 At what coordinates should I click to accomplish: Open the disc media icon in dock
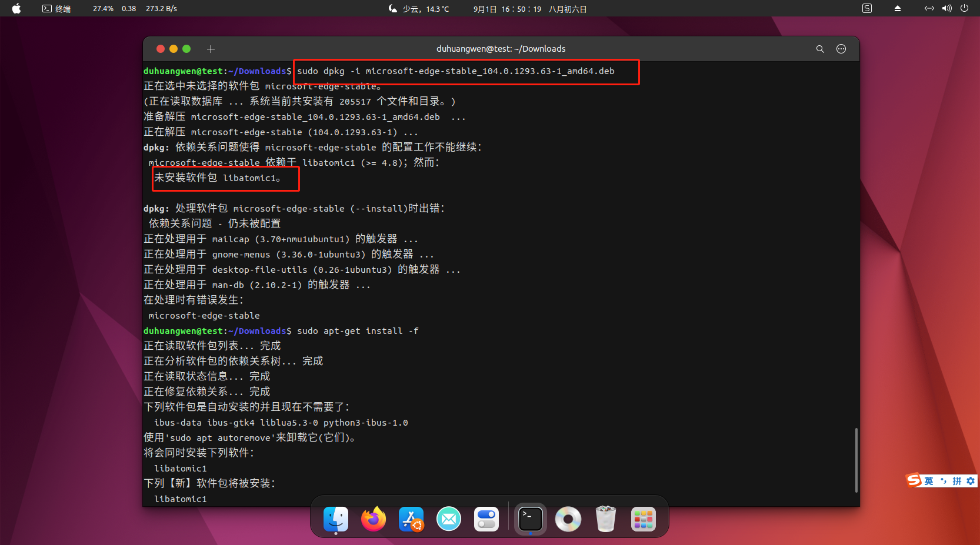click(x=568, y=519)
